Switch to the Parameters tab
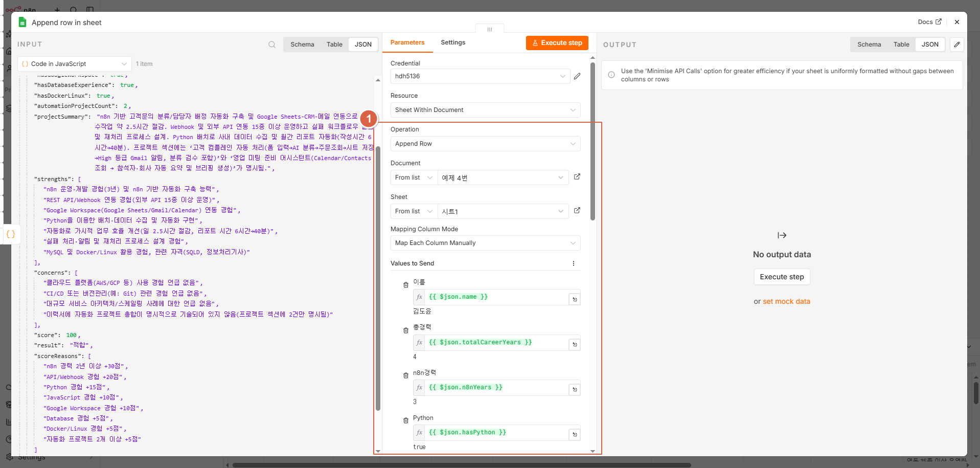The image size is (980, 468). [x=407, y=42]
